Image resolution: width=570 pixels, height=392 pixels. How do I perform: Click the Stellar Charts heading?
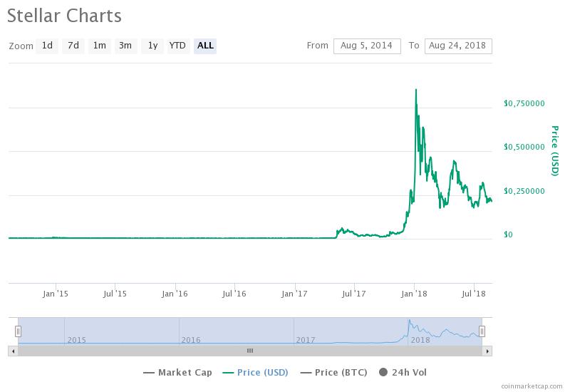pyautogui.click(x=64, y=16)
